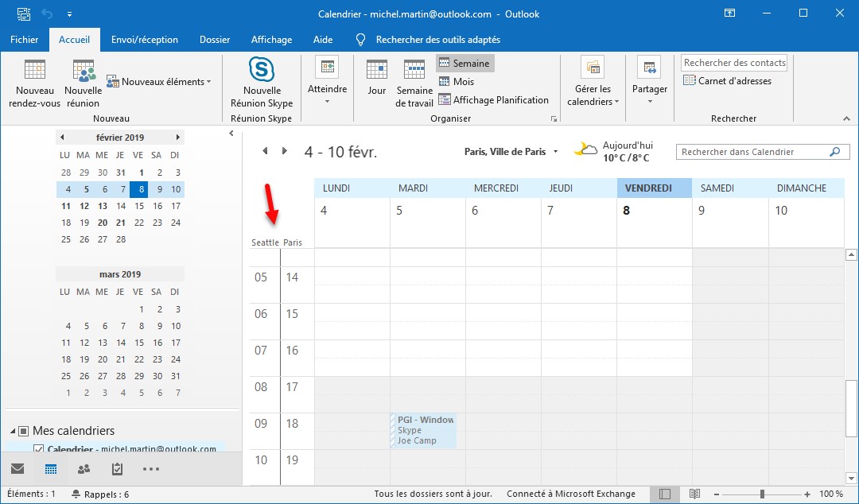This screenshot has width=859, height=504.
Task: Open the Tasks module icon
Action: [x=117, y=469]
